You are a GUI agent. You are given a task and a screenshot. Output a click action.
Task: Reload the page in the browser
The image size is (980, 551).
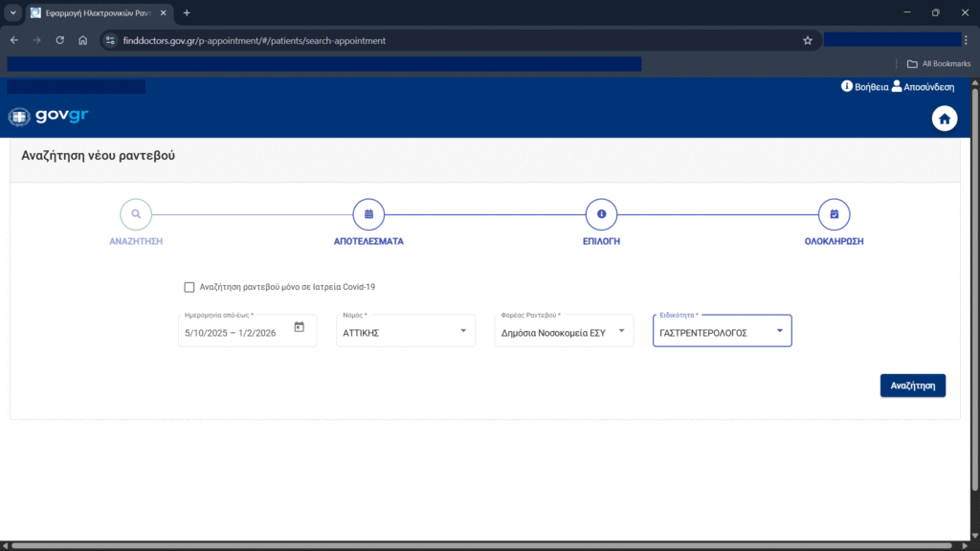tap(59, 40)
